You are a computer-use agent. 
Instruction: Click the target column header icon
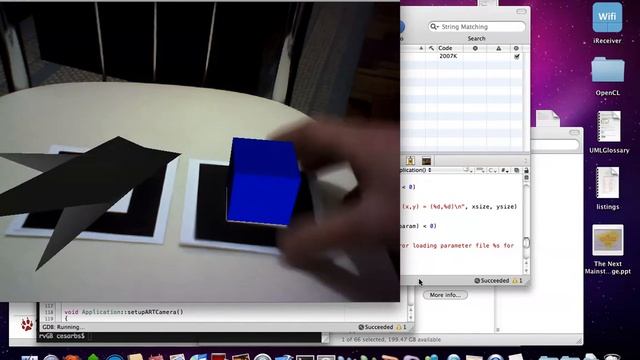(516, 48)
